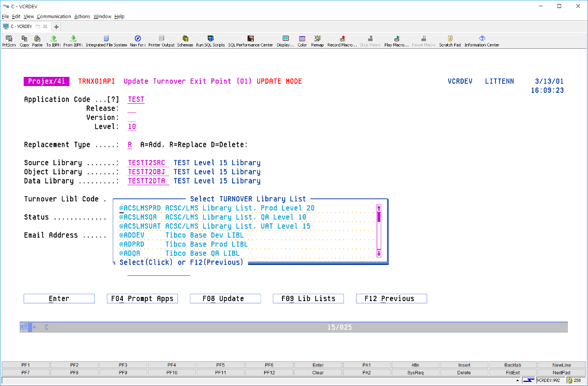
Task: Open SQL Performance Center
Action: point(250,41)
